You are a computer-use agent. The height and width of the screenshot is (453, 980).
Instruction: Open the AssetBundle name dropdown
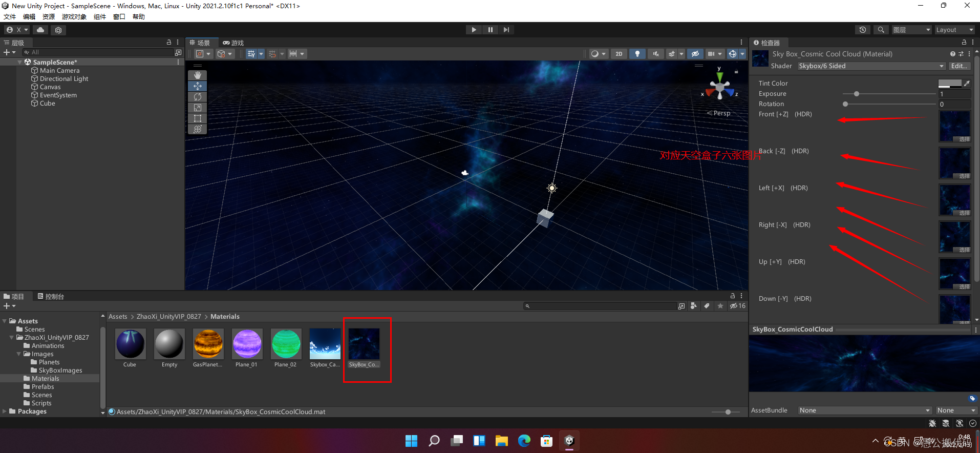[x=865, y=410]
